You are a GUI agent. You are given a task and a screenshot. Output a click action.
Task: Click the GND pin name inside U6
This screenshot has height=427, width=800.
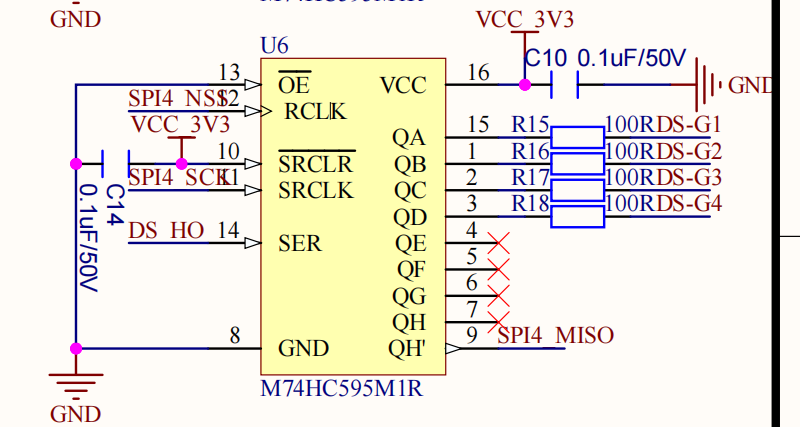[304, 348]
